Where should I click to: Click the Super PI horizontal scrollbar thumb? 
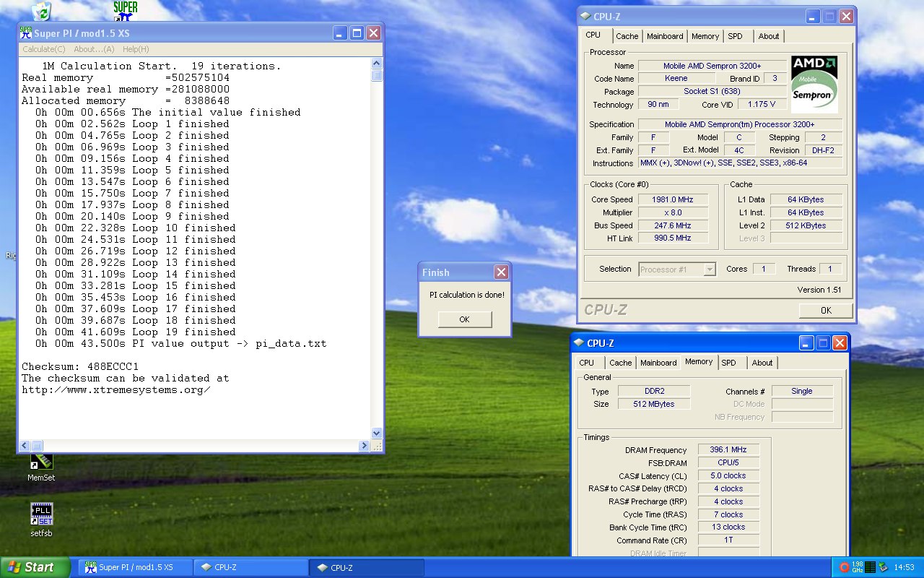click(37, 446)
